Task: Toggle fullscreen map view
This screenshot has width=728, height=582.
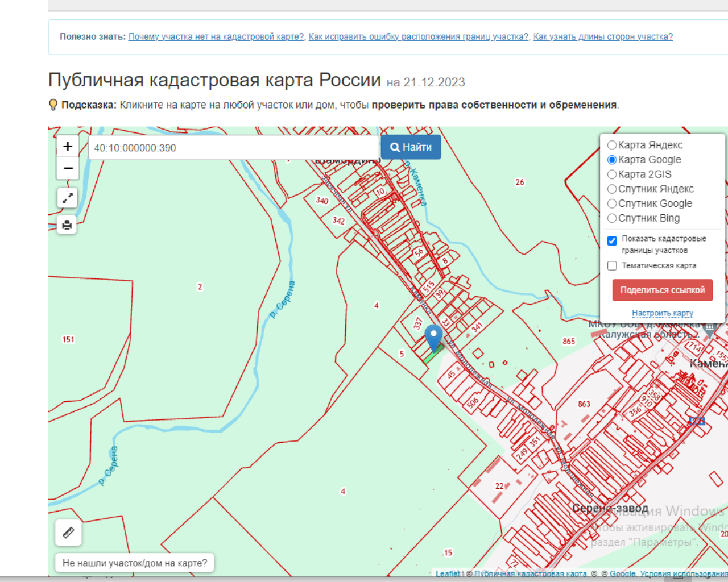Action: pos(67,198)
